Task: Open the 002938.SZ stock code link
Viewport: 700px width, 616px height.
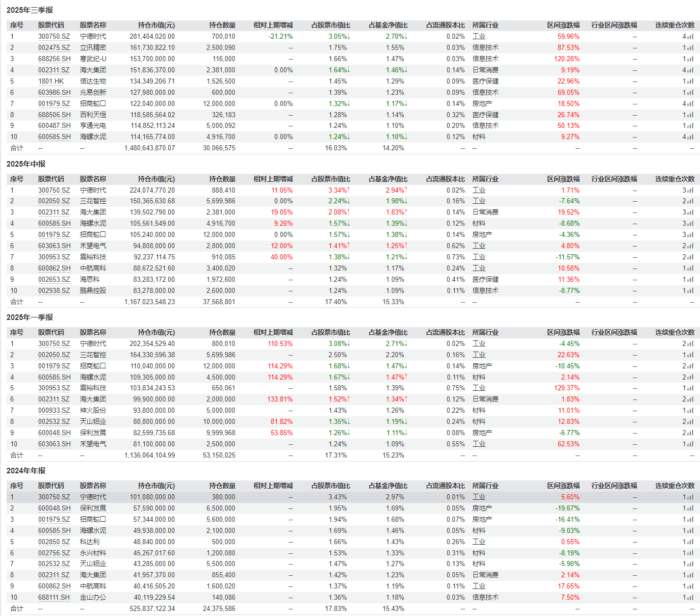Action: pyautogui.click(x=54, y=291)
